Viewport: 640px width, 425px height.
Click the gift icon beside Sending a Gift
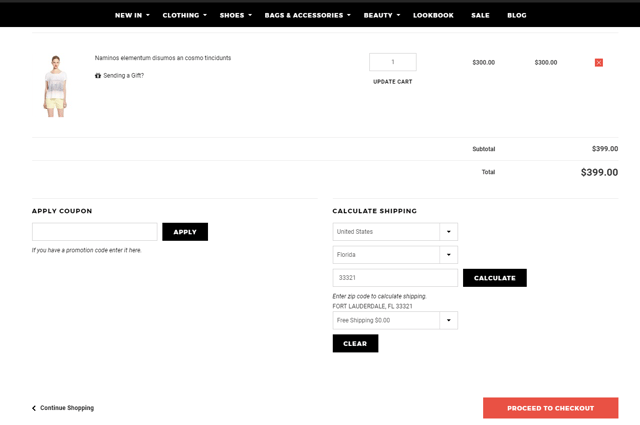pyautogui.click(x=98, y=76)
